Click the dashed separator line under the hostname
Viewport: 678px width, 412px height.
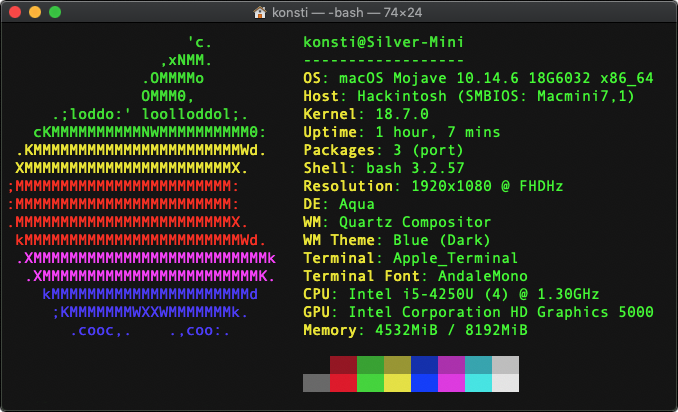[384, 61]
